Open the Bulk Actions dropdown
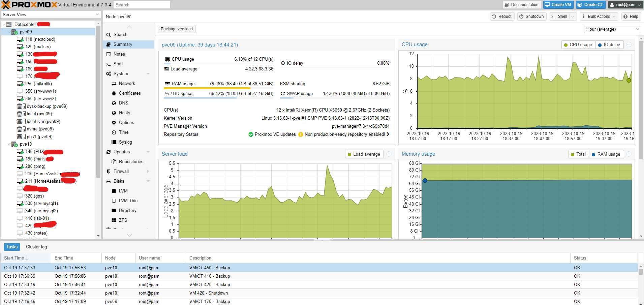Image resolution: width=644 pixels, height=305 pixels. pos(599,17)
